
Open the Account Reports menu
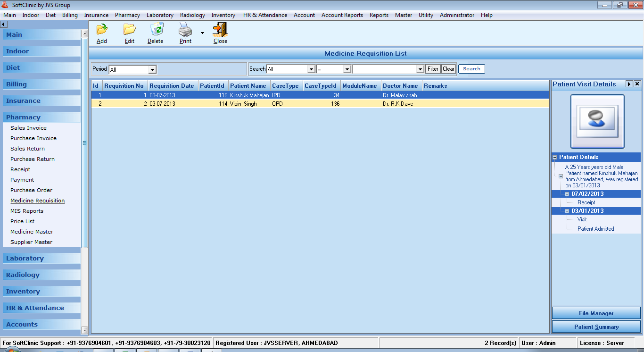tap(342, 15)
